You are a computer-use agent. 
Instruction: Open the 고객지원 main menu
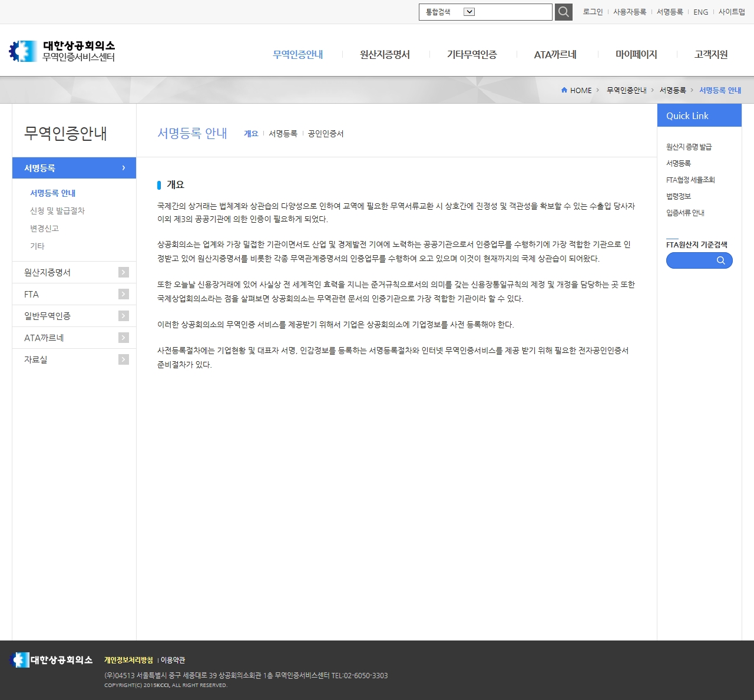click(x=711, y=54)
